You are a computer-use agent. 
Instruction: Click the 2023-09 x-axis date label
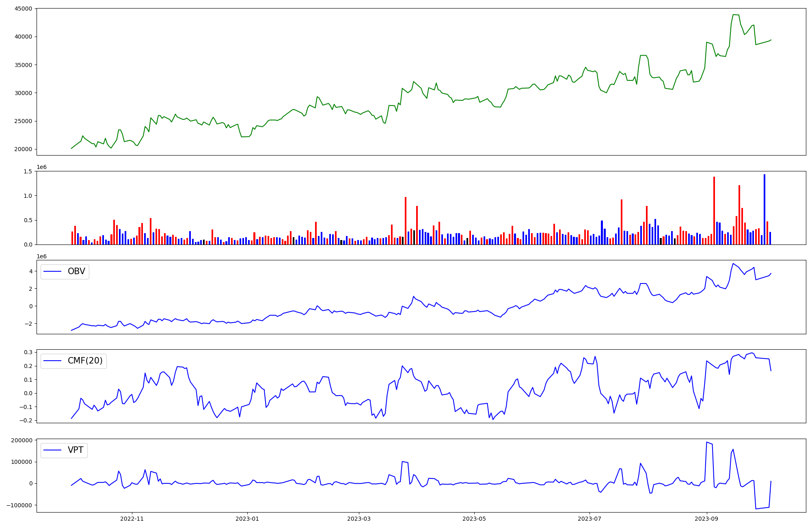click(706, 519)
